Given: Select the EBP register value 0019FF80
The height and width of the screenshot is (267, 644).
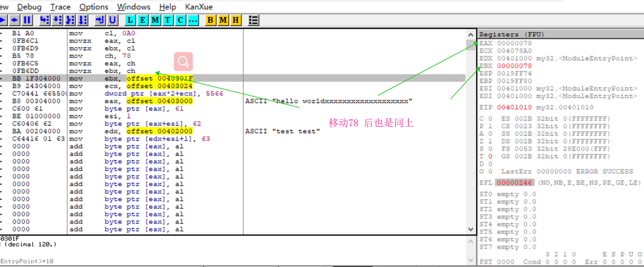Looking at the screenshot, I should [514, 81].
